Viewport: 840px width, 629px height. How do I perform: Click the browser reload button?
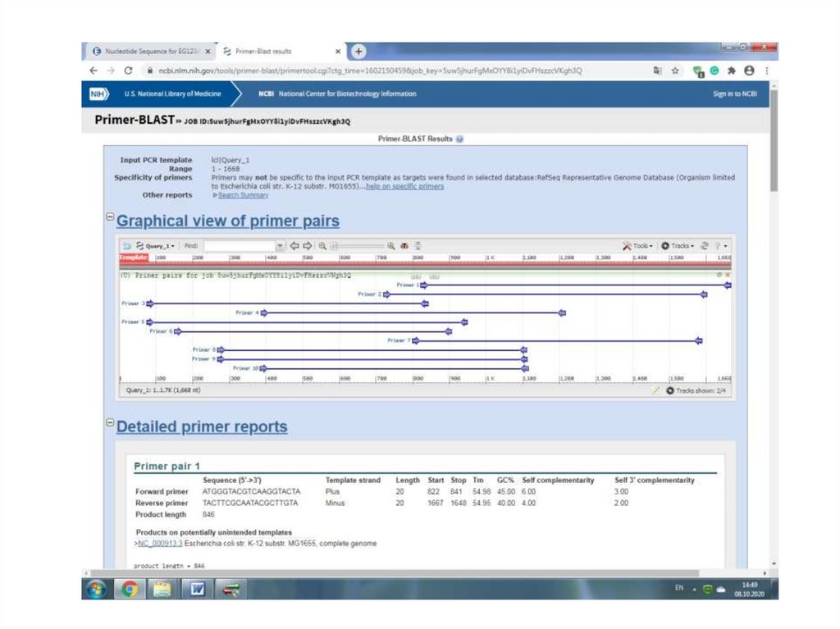pos(129,71)
